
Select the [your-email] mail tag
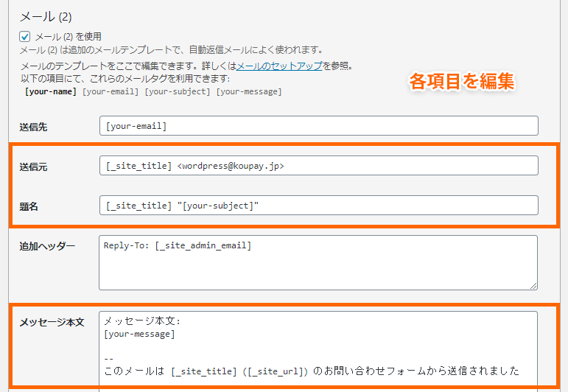click(111, 91)
